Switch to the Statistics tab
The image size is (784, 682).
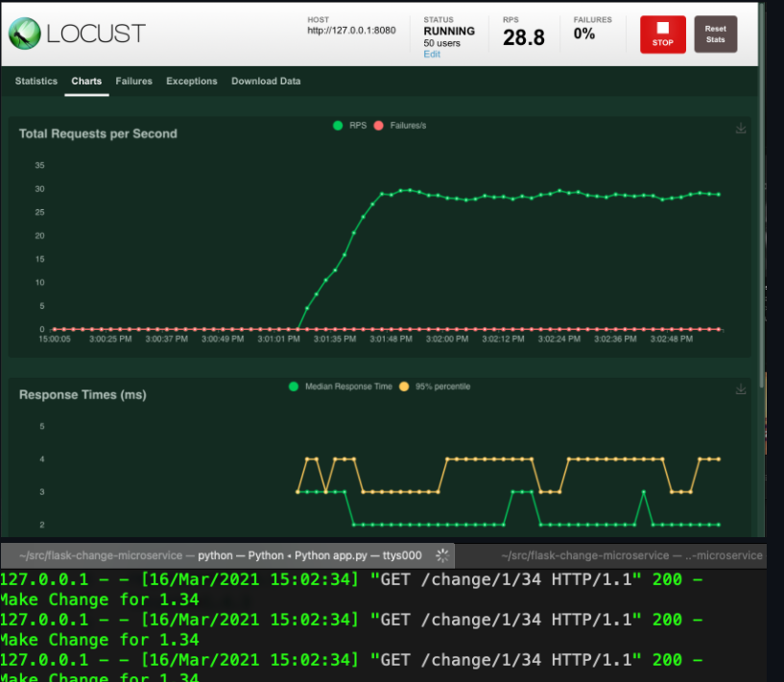click(x=36, y=82)
